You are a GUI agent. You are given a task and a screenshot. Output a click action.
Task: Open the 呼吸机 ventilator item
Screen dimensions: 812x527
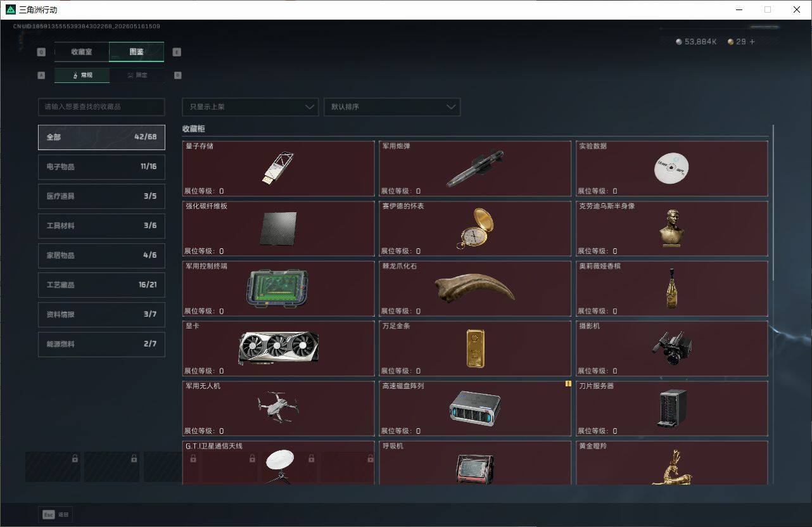pos(475,463)
